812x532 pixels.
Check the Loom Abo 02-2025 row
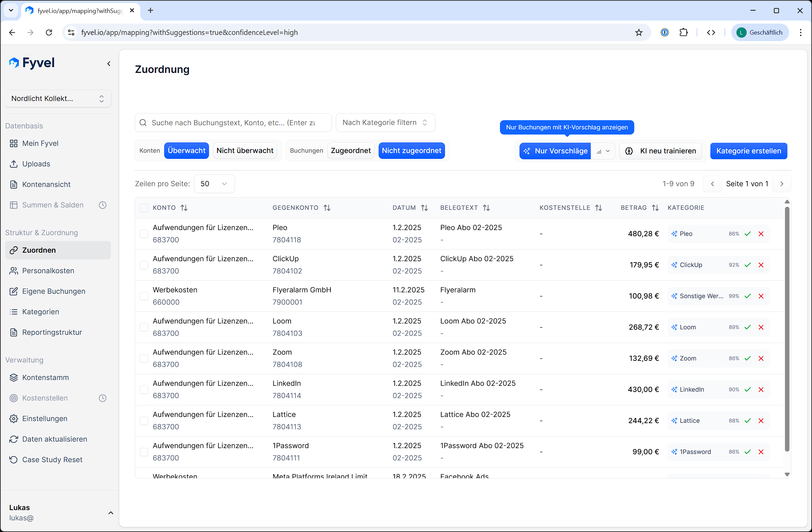(x=144, y=327)
